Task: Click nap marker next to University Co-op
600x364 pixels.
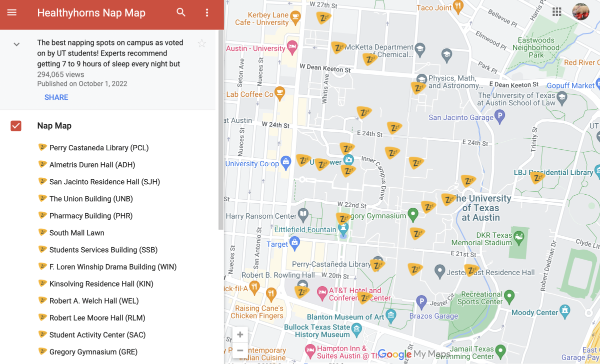Action: point(303,160)
